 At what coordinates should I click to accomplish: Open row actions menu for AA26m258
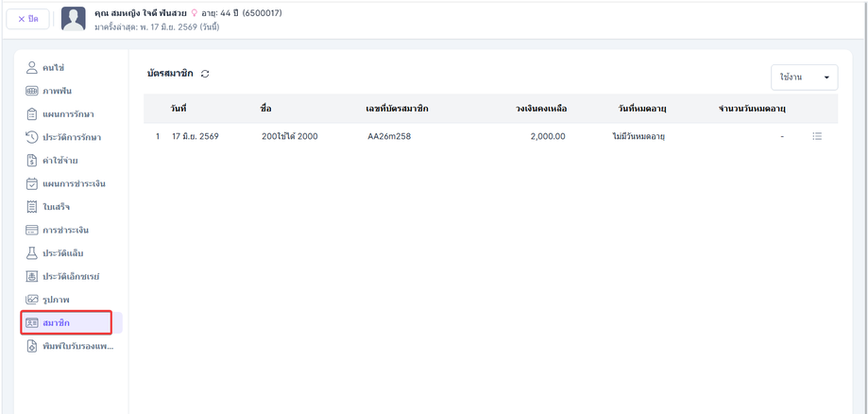tap(817, 136)
